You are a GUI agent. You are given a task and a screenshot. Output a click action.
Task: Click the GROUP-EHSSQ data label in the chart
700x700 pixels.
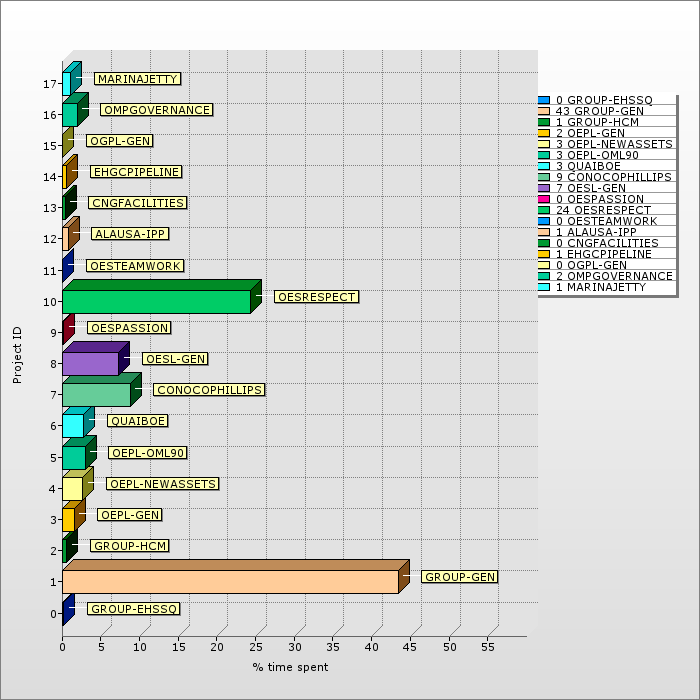(134, 608)
